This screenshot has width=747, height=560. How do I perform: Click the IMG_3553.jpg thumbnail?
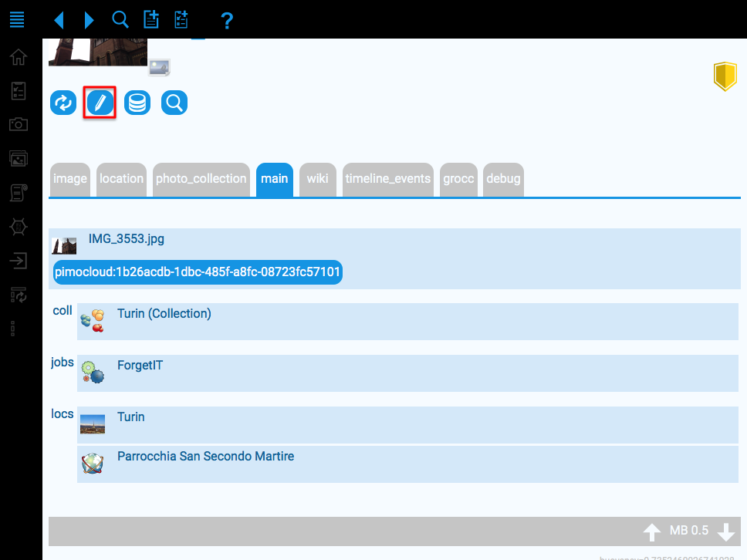[x=64, y=246]
